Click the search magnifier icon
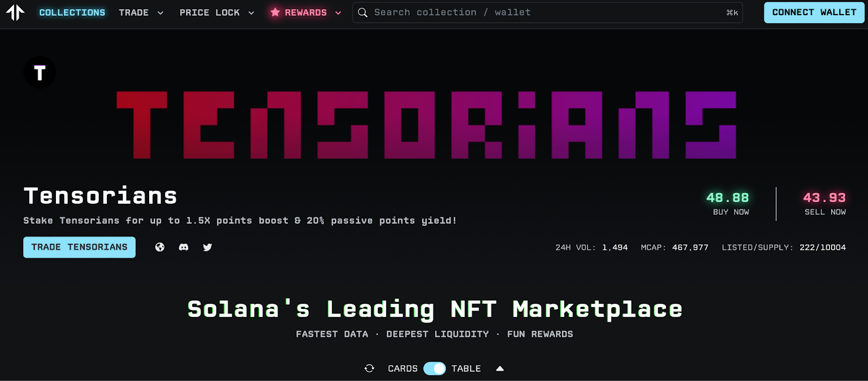The height and width of the screenshot is (381, 868). (362, 12)
